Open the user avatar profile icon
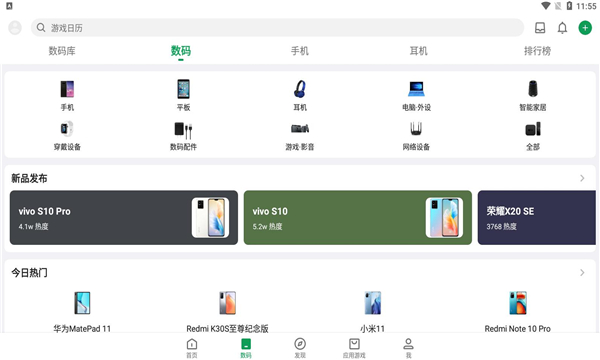This screenshot has height=360, width=600. pos(15,28)
